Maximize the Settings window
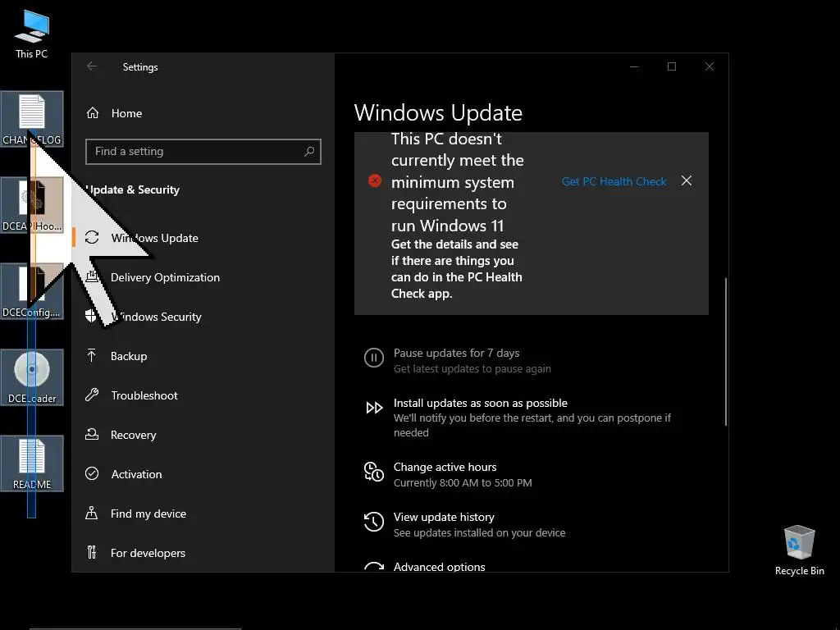840x630 pixels. pyautogui.click(x=672, y=66)
